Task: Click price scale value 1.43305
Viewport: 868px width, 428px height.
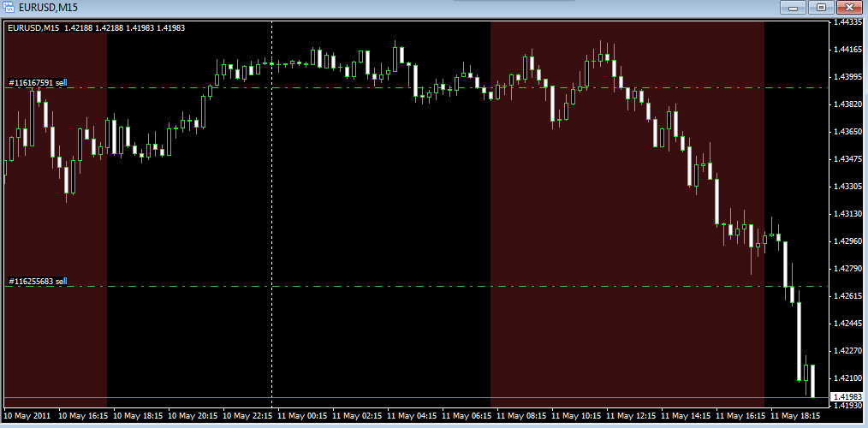Action: (x=847, y=187)
